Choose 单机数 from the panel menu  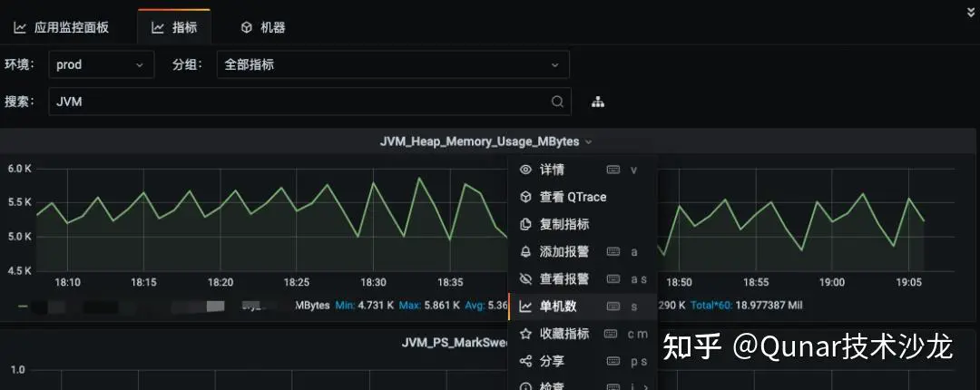558,307
